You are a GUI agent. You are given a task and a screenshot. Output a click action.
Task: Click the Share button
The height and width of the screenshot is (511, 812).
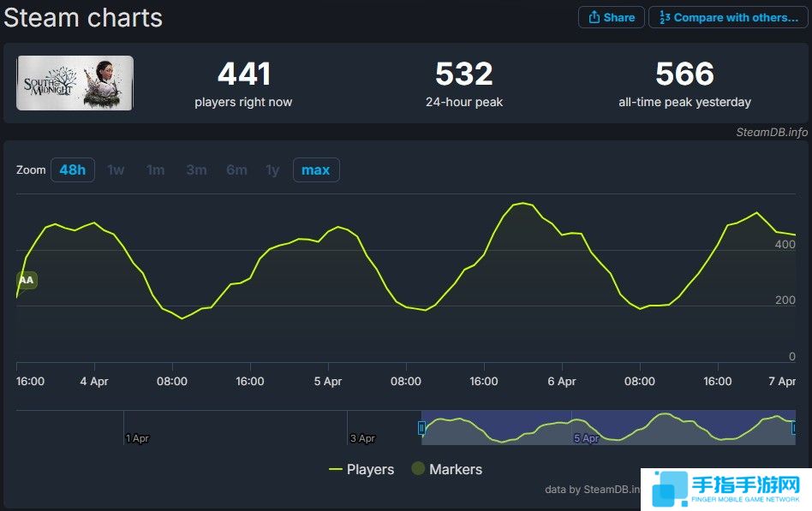click(611, 17)
